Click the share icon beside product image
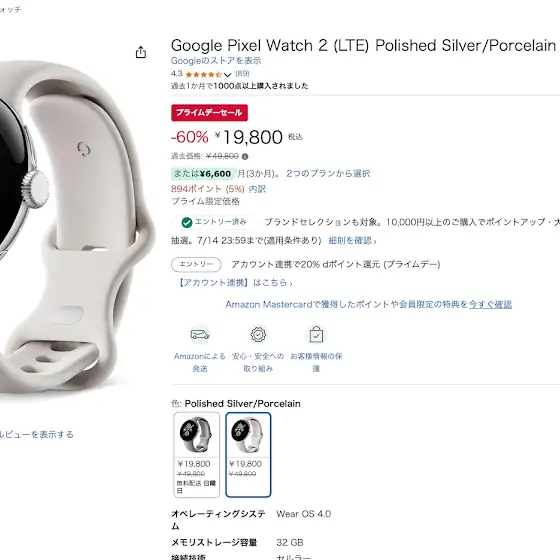Image resolution: width=560 pixels, height=560 pixels. [x=141, y=52]
